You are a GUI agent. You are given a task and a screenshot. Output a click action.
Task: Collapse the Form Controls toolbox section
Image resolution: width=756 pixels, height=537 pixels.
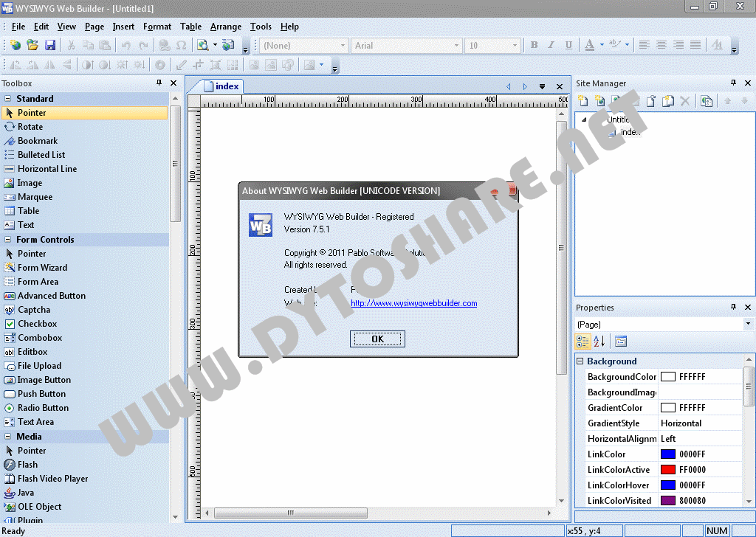7,239
